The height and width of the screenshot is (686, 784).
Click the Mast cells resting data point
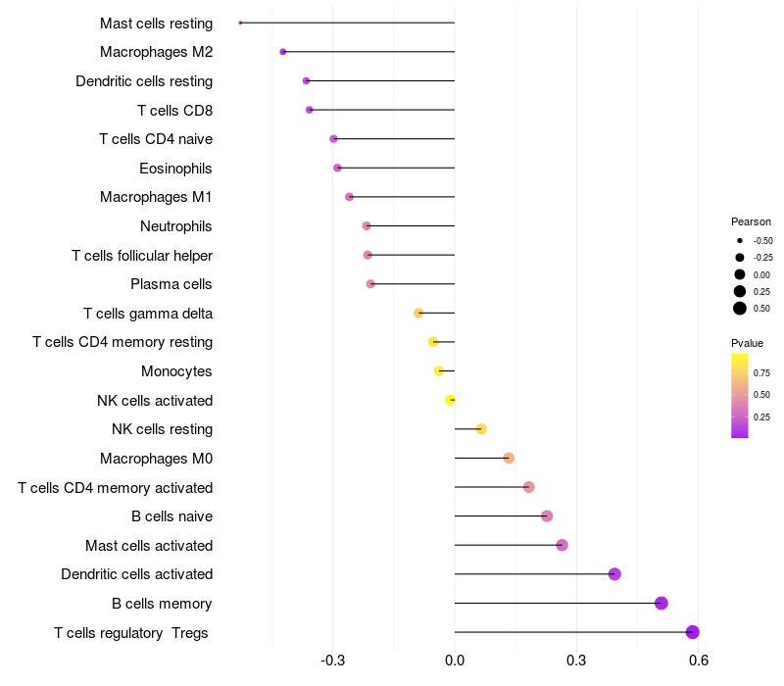(240, 23)
